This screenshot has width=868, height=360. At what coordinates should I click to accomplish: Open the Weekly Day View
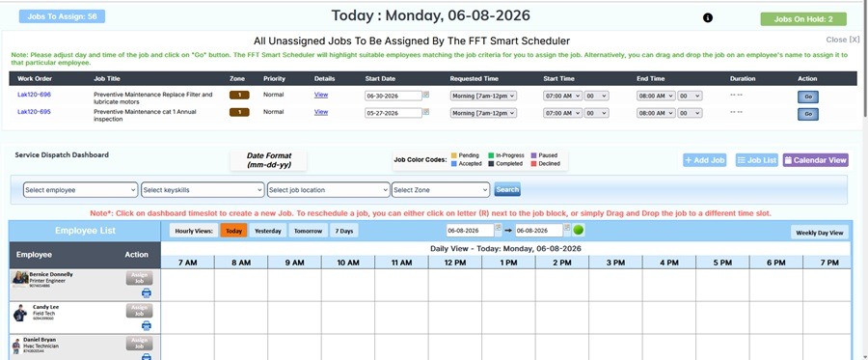(819, 232)
